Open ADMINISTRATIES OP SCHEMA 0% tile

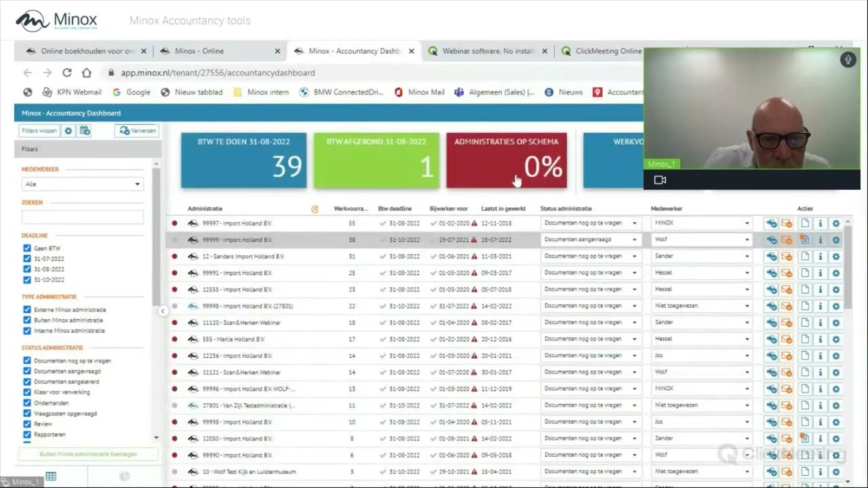[x=507, y=160]
